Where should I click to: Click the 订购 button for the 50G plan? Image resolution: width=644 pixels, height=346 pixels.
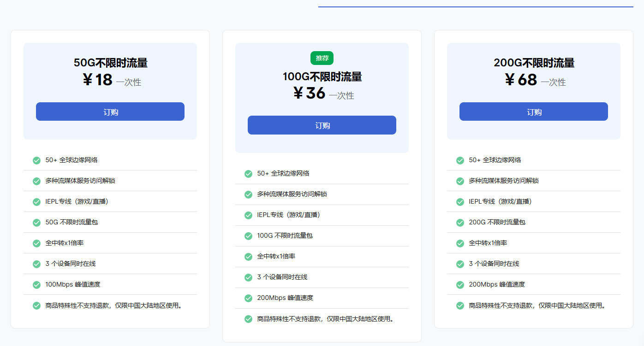pyautogui.click(x=110, y=111)
